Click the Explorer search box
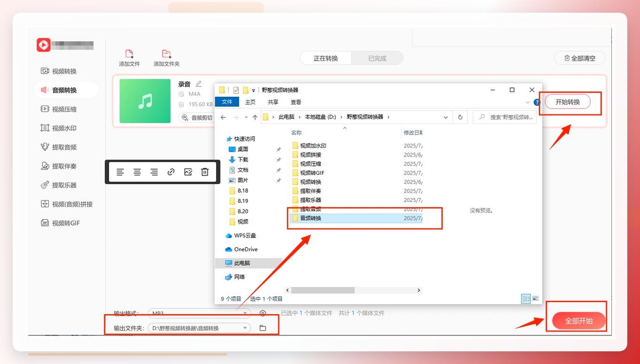 (505, 117)
